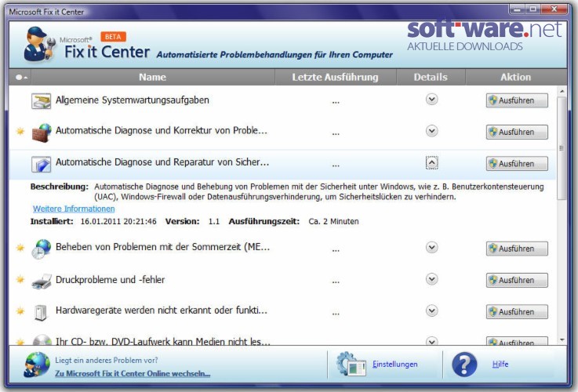The width and height of the screenshot is (578, 392).
Task: Select Ihr CD- bzw. DVD-Laufwerk row name
Action: 163,341
